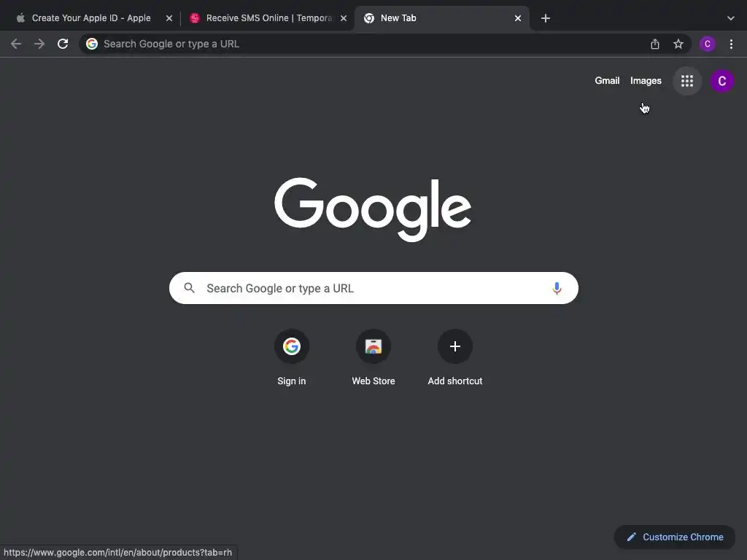
Task: Open the Chrome three-dot menu
Action: tap(731, 44)
